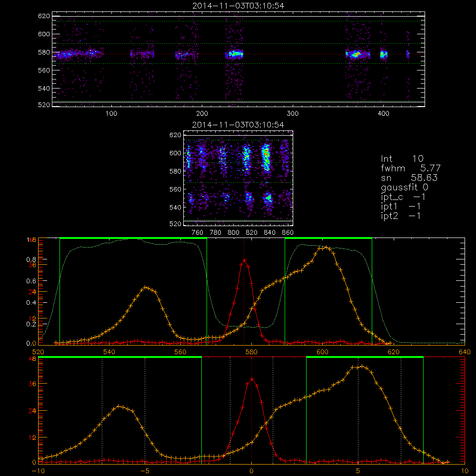Click the orange curve peak near -6 in bottom plot
Screen dimensions: 476x476
[x=119, y=406]
